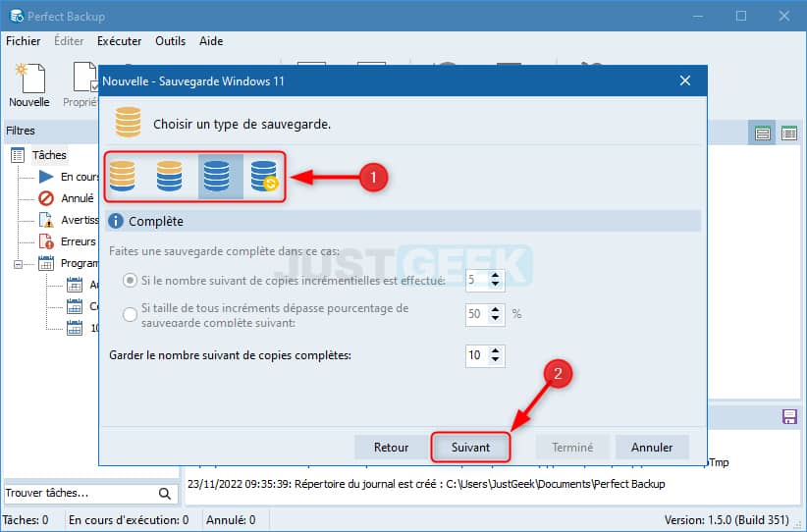Click the Suivant button
Screen dimensions: 807x532
(470, 448)
